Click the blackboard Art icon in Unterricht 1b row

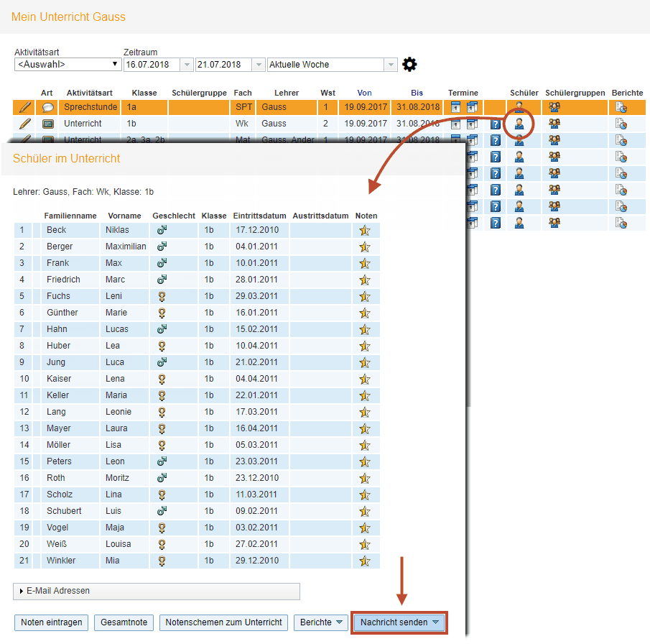[x=47, y=124]
